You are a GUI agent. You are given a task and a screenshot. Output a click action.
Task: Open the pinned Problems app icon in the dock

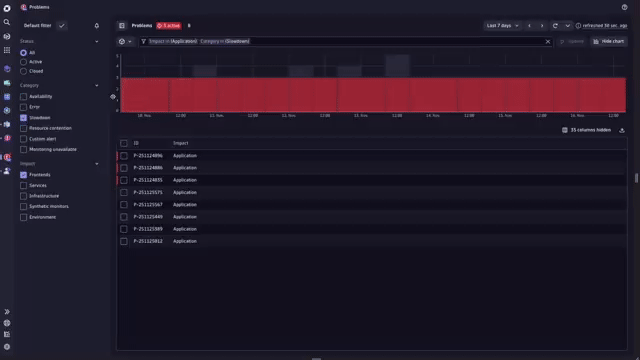coord(7,157)
